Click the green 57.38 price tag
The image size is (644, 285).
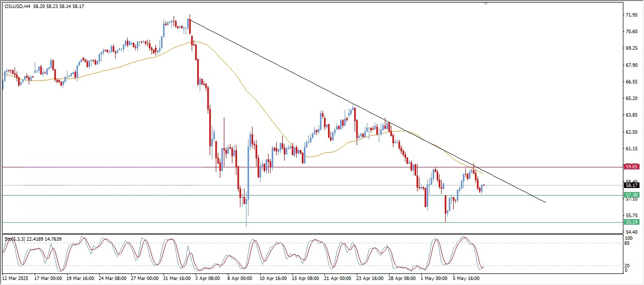tap(631, 195)
